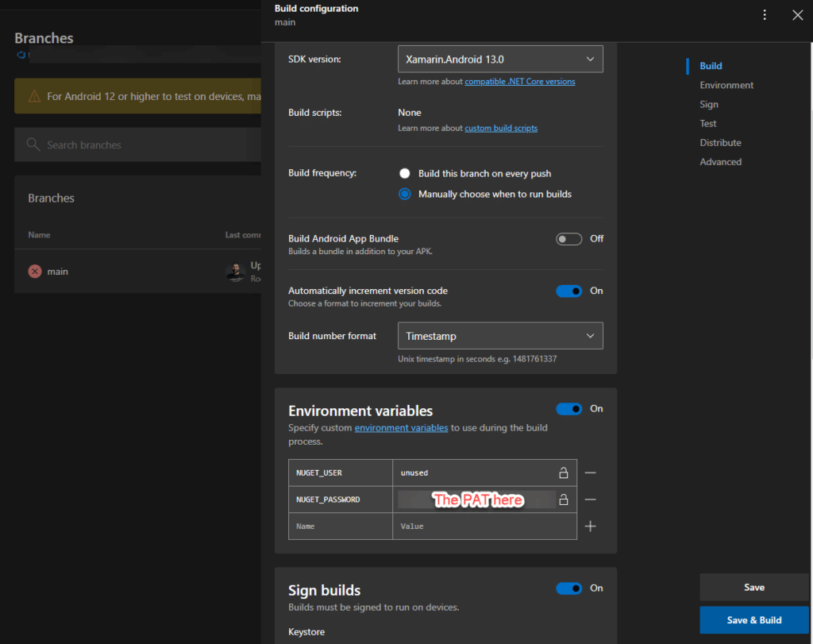The image size is (813, 644).
Task: Go to the Environment section
Action: [x=726, y=85]
